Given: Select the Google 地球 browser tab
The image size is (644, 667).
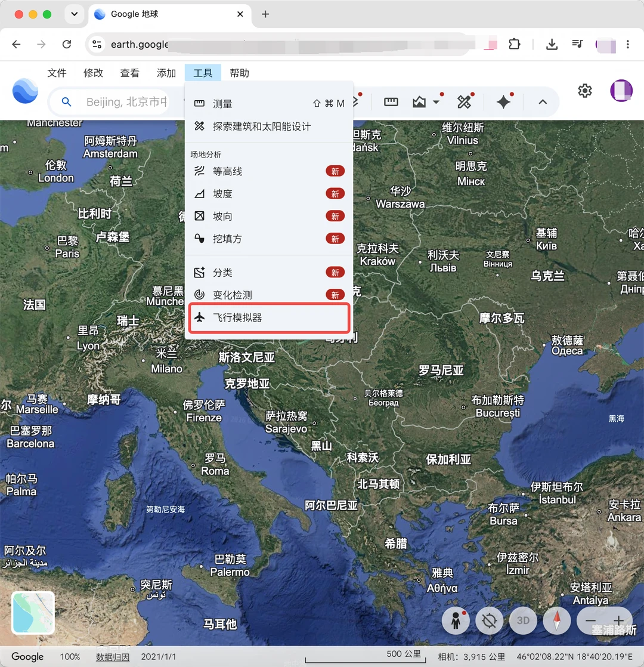Looking at the screenshot, I should (x=170, y=14).
